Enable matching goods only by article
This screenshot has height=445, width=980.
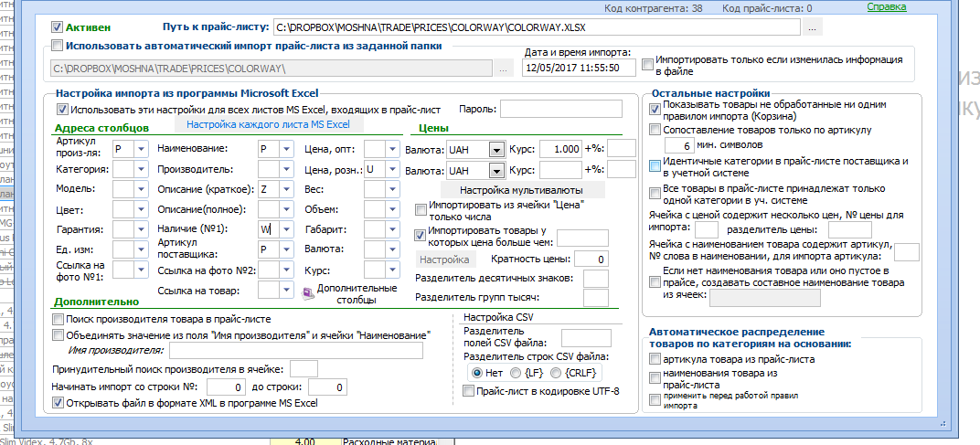tap(655, 130)
